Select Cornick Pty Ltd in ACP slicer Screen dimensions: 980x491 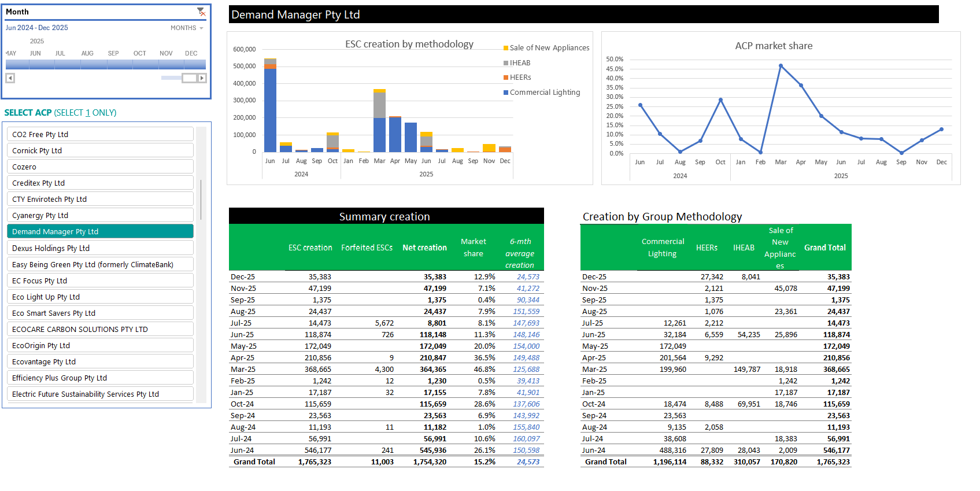tap(100, 150)
